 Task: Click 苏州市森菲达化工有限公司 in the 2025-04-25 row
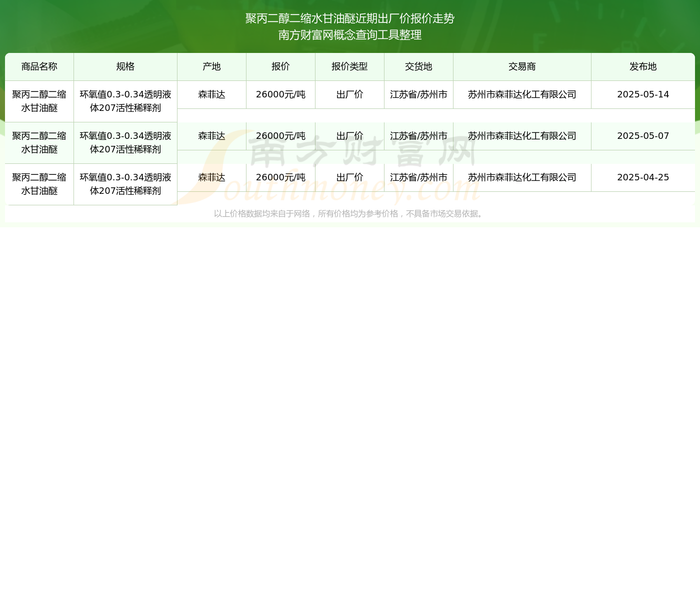point(522,178)
